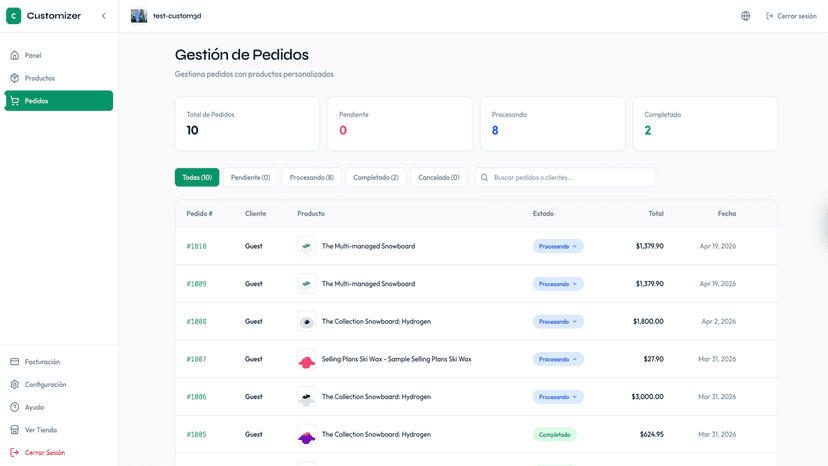This screenshot has height=466, width=828.
Task: Click the Fecha column header
Action: tap(727, 213)
